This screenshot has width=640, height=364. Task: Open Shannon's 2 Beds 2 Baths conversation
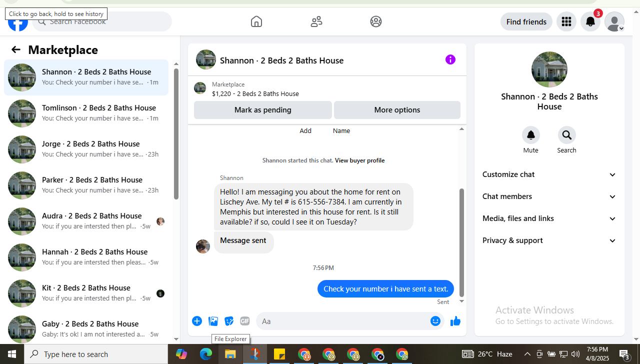(86, 77)
